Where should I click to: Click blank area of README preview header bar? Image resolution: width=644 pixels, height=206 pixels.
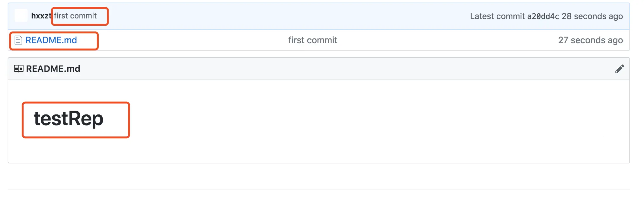[x=318, y=69]
